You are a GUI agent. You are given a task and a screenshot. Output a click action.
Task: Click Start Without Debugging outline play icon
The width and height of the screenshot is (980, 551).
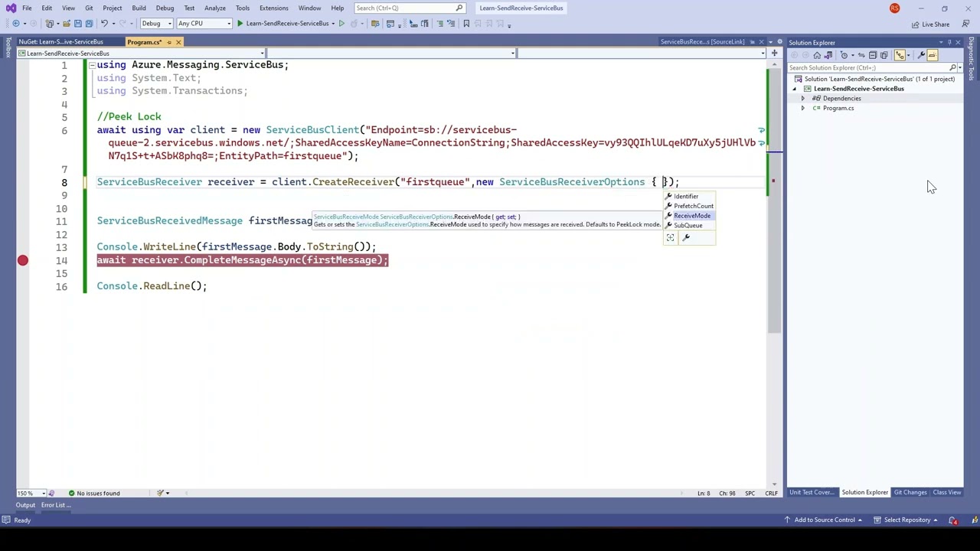coord(341,24)
